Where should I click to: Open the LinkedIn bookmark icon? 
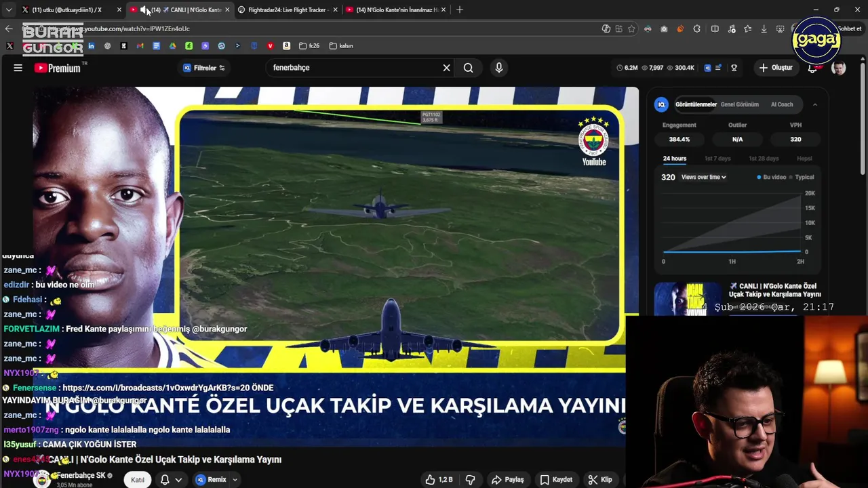click(x=91, y=46)
